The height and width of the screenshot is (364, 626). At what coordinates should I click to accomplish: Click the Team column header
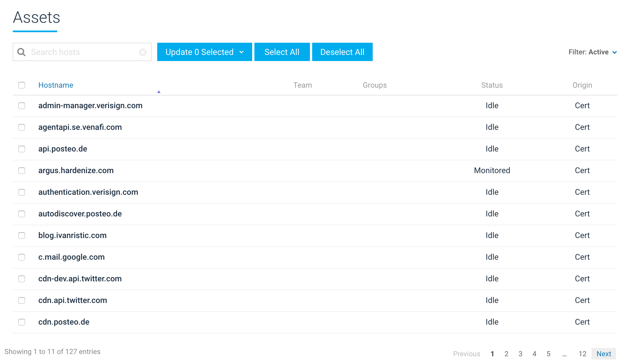302,85
